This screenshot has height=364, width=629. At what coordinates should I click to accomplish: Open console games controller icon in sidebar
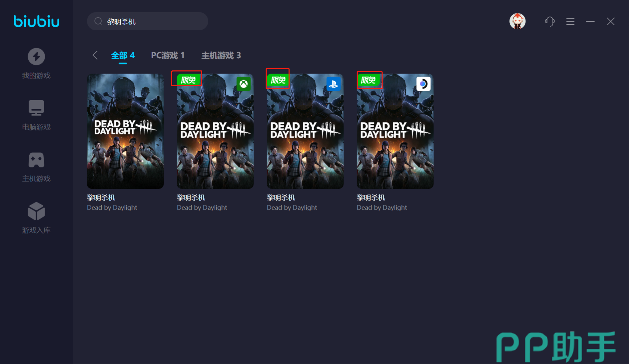click(36, 160)
